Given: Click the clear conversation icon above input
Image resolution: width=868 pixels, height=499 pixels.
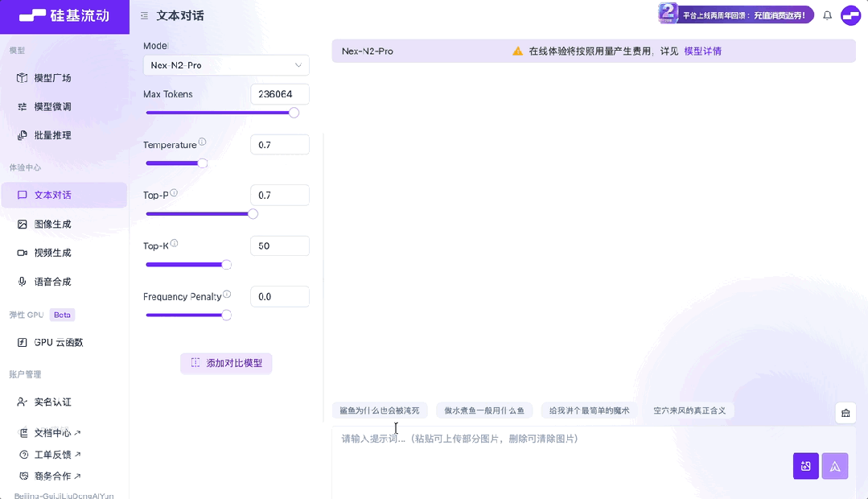Looking at the screenshot, I should (x=845, y=413).
